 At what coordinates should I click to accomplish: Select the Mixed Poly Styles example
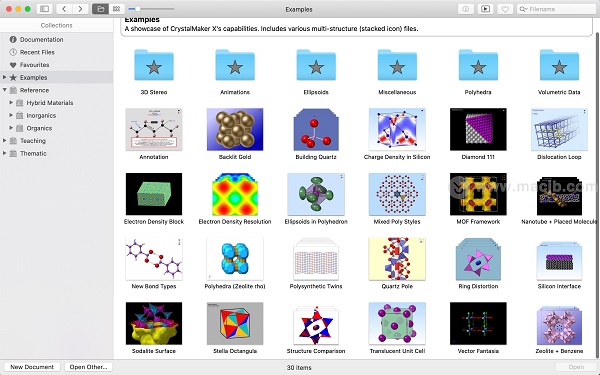(397, 194)
